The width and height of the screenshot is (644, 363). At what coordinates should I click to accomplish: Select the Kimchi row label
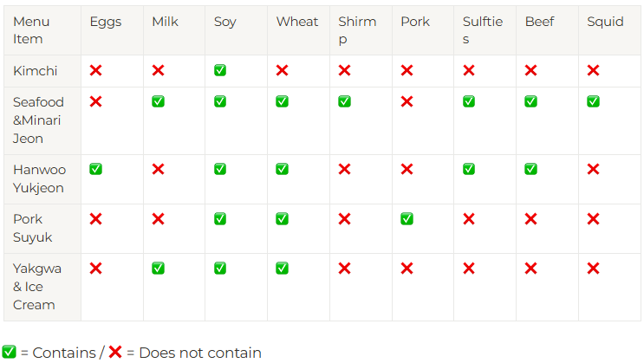click(x=35, y=71)
